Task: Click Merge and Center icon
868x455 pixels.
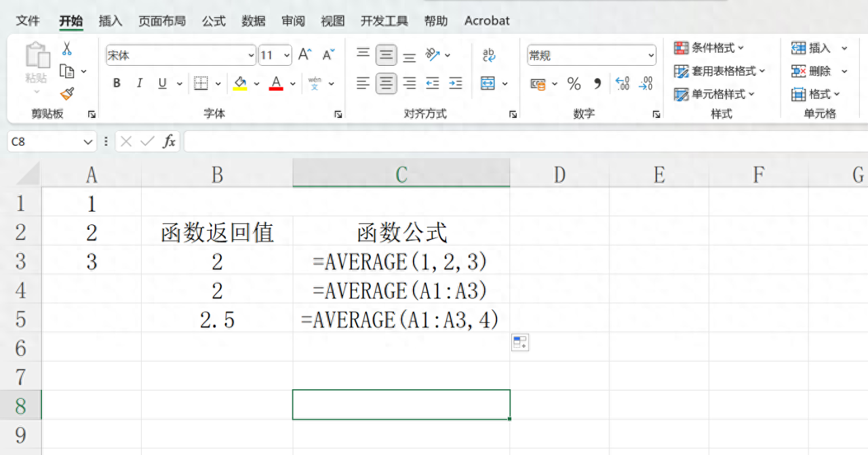Action: pyautogui.click(x=488, y=83)
